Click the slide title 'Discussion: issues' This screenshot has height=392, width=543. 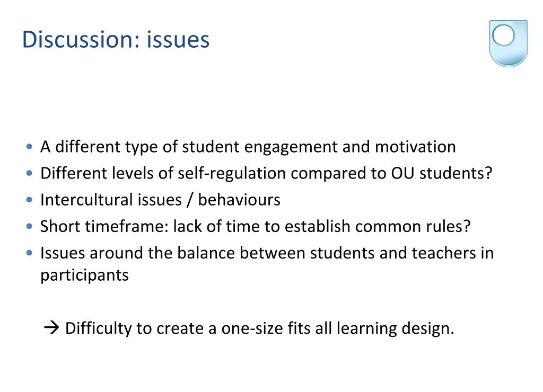click(x=116, y=39)
